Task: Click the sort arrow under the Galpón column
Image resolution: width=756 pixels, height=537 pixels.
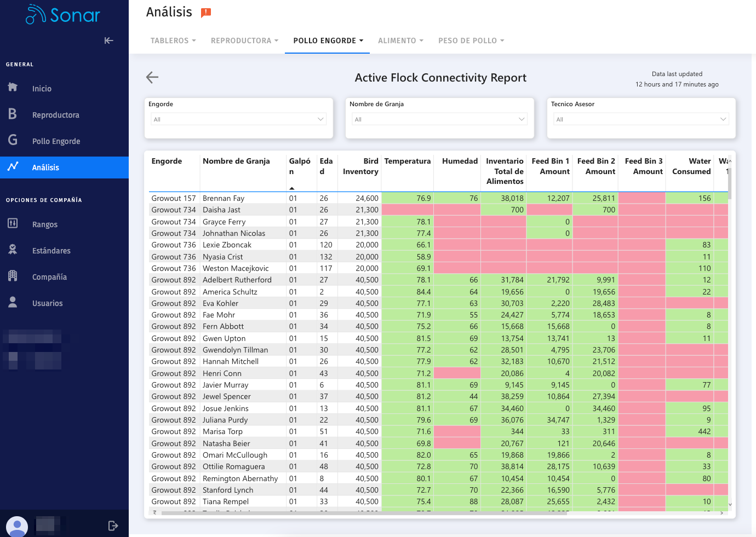Action: coord(292,188)
